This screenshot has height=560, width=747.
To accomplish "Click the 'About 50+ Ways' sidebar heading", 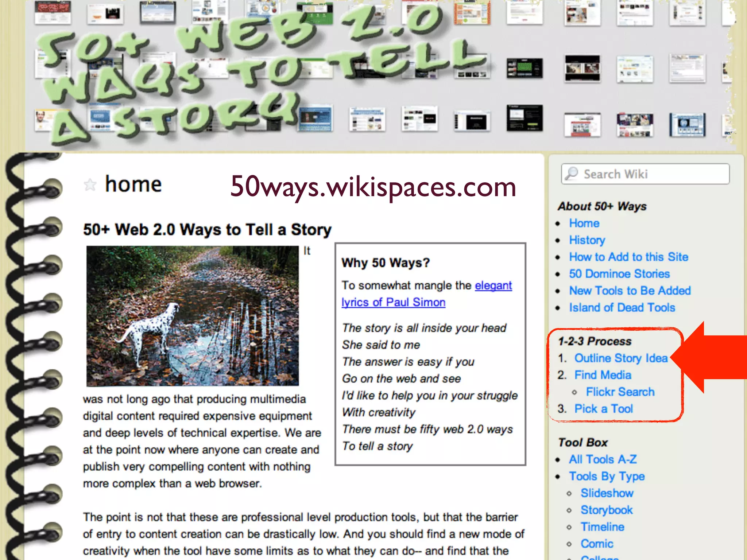I will 602,206.
